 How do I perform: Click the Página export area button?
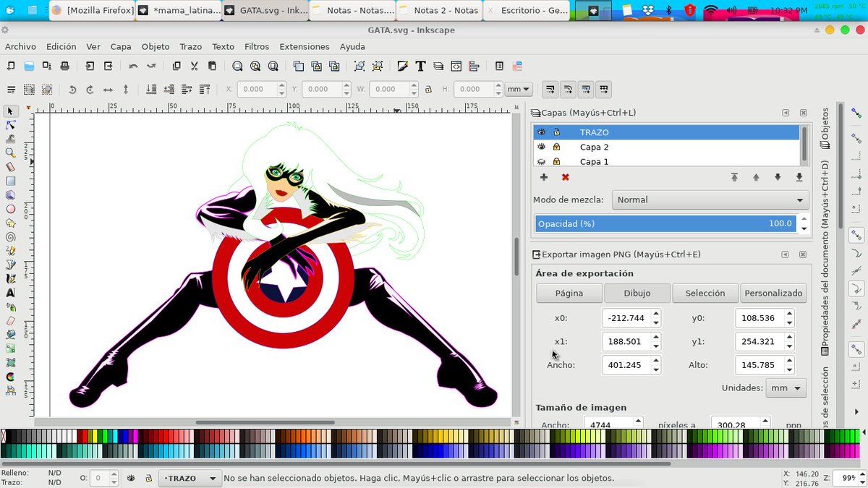point(569,293)
